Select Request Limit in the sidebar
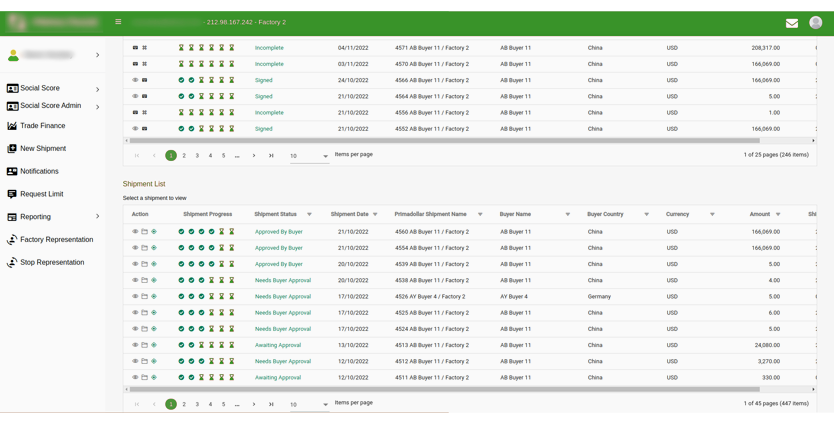Viewport: 834px width, 423px height. coord(41,194)
